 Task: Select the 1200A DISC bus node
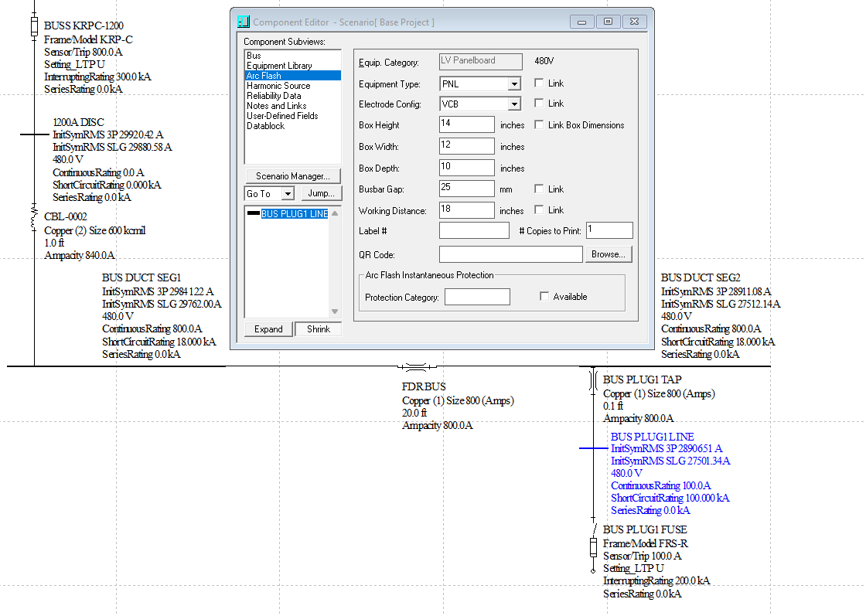coord(34,134)
